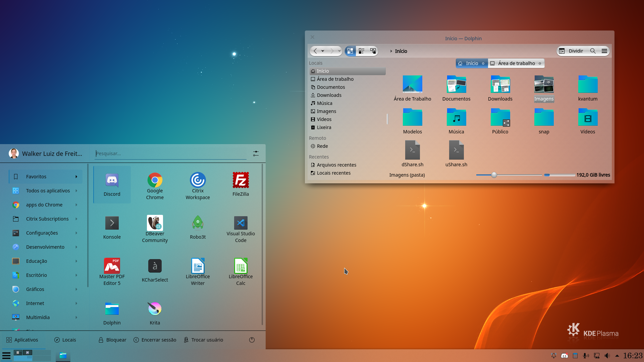Select Downloads in Dolphin places sidebar
The width and height of the screenshot is (644, 362).
tap(347, 95)
